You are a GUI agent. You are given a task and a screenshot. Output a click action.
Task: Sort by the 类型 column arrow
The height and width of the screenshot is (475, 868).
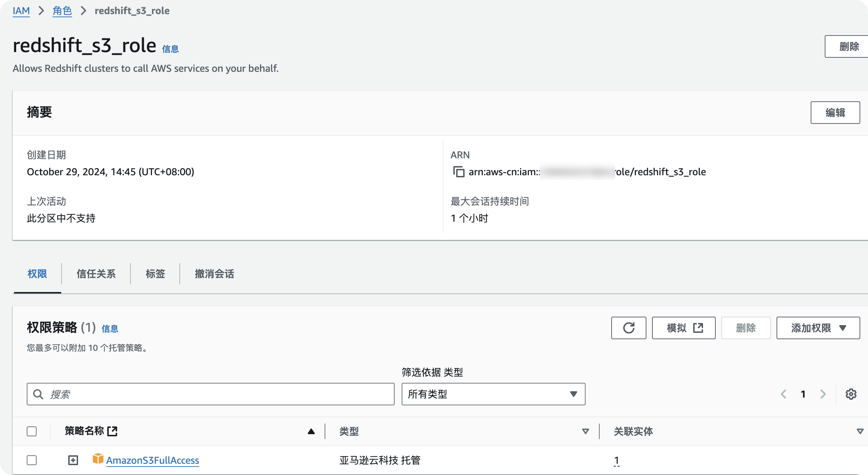(x=586, y=431)
